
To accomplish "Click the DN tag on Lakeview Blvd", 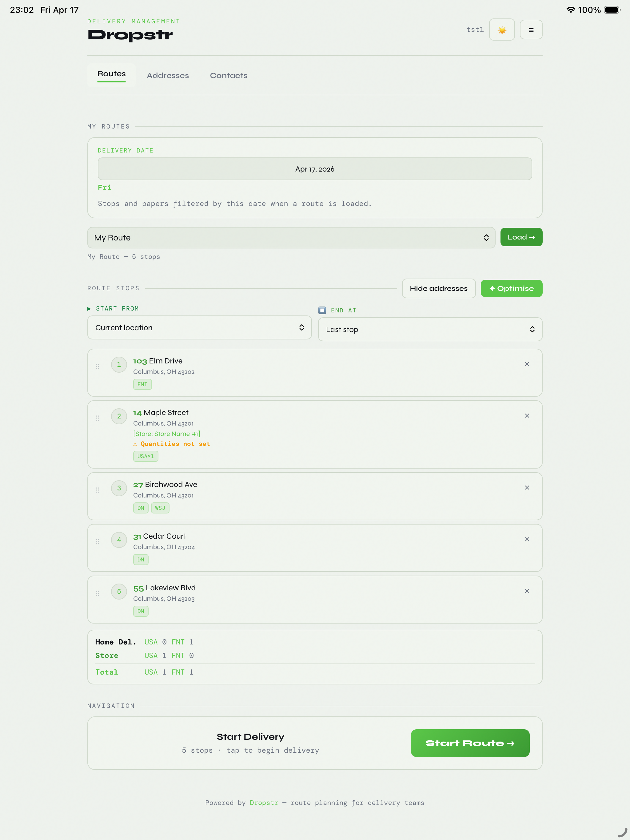I will 141,611.
